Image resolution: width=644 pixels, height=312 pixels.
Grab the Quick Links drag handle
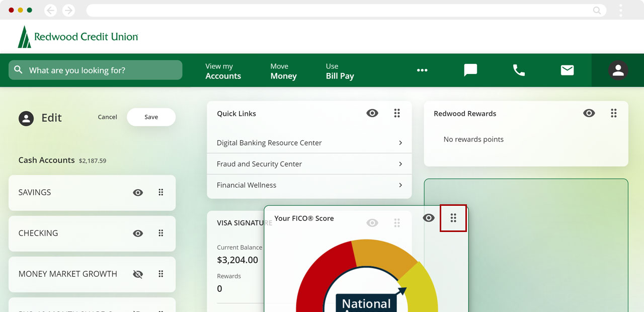[x=397, y=113]
